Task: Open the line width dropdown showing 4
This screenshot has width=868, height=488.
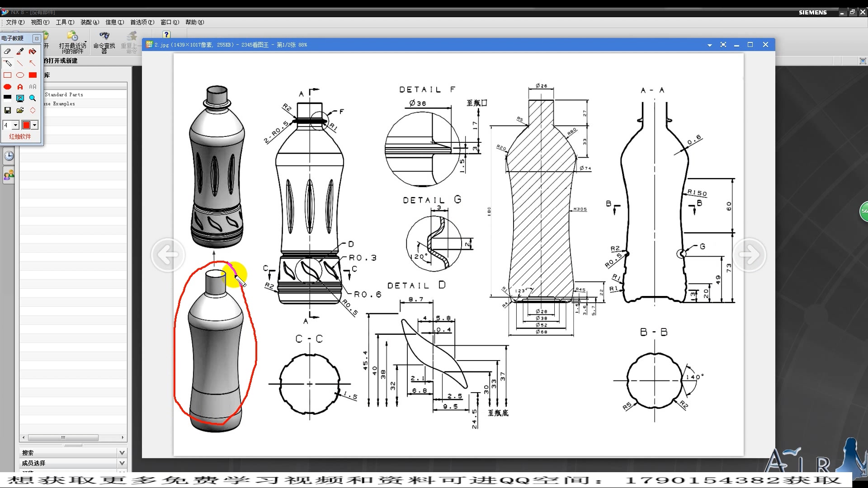Action: (16, 125)
